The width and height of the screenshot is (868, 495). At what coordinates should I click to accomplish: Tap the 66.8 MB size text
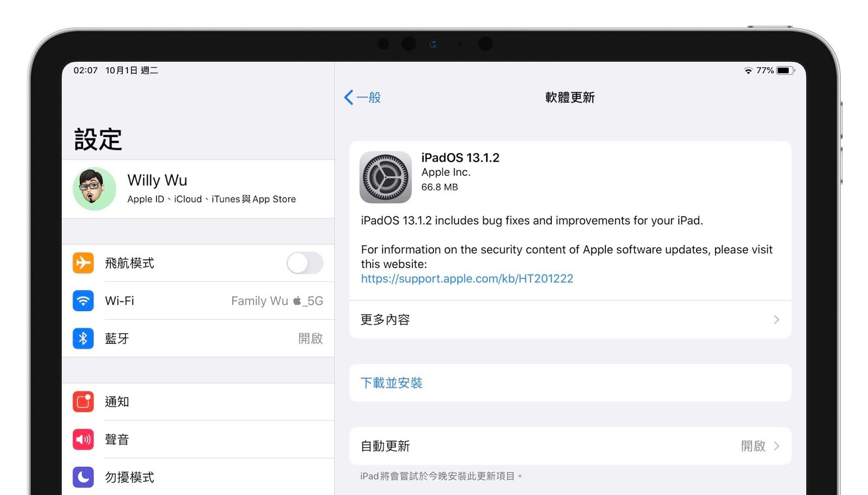pos(439,187)
